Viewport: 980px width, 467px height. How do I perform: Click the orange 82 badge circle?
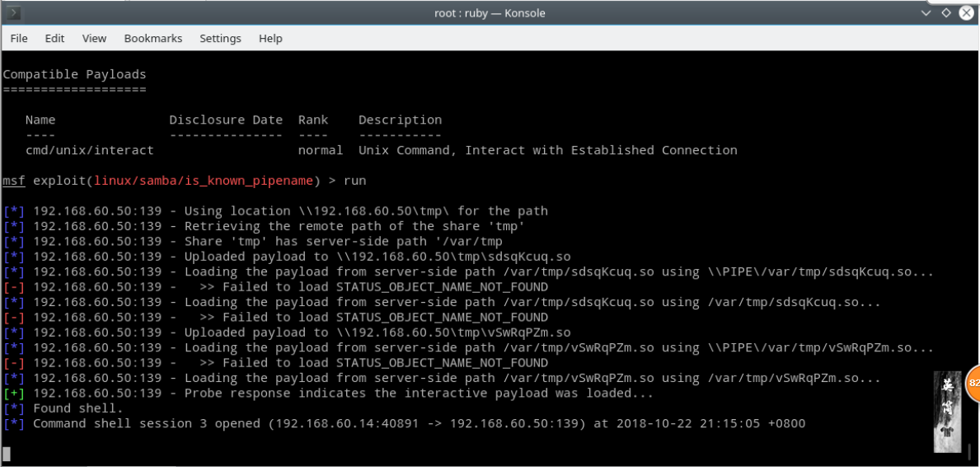pyautogui.click(x=973, y=383)
